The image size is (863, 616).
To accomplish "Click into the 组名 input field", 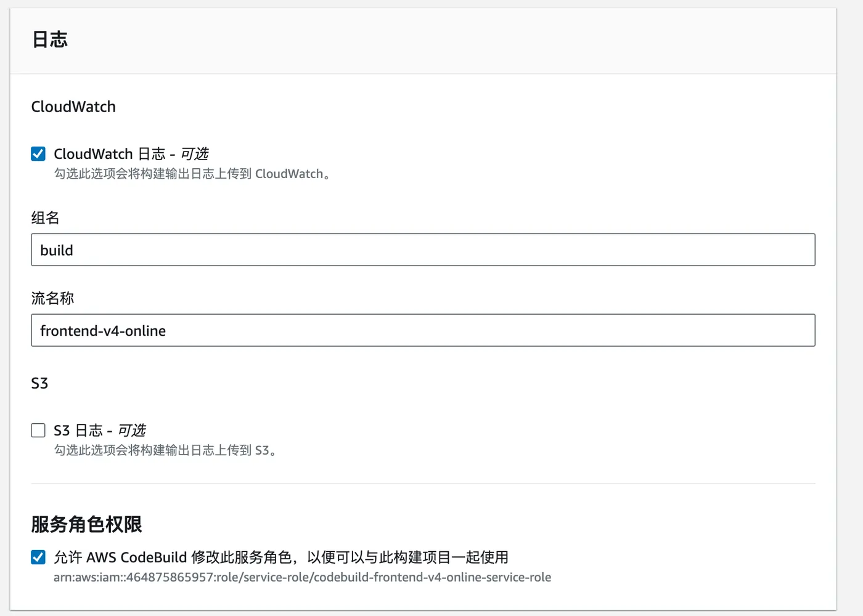I will click(423, 250).
